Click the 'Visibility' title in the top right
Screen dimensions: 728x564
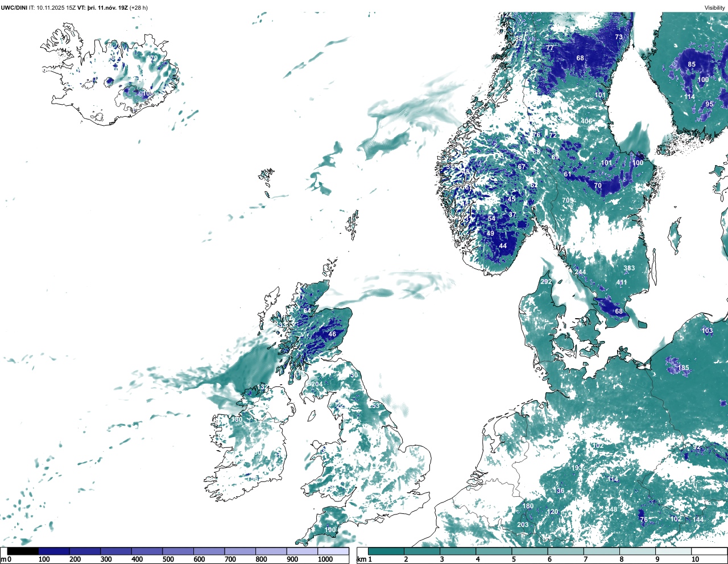click(x=715, y=7)
